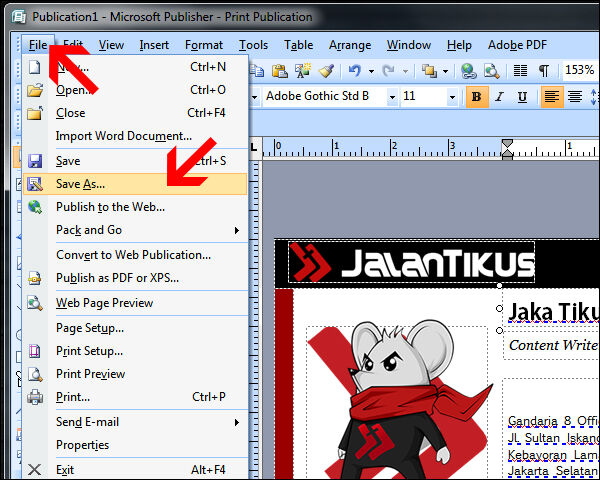Click the Special Characters paragraph mark icon
Screen dimensions: 600x480
pyautogui.click(x=544, y=71)
